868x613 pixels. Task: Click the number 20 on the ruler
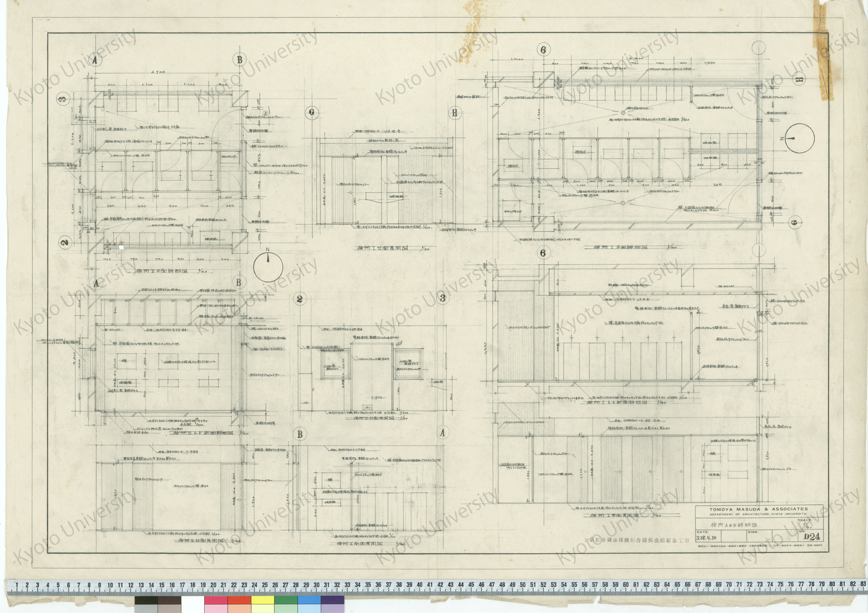tap(213, 585)
